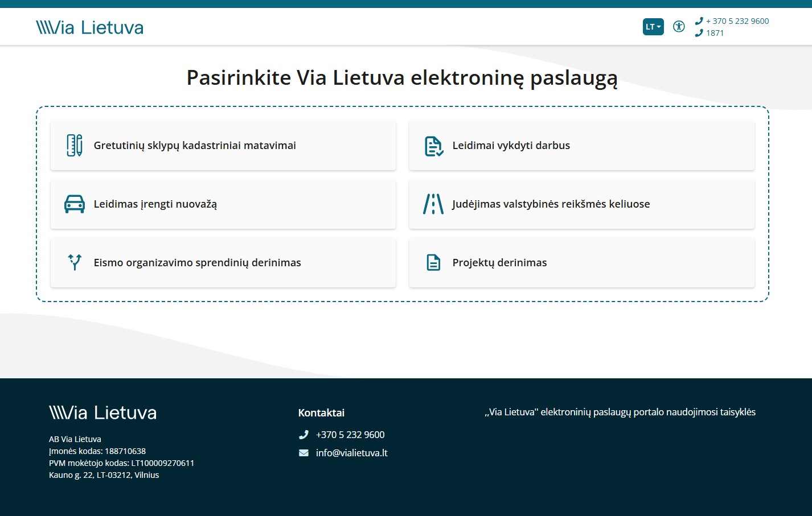Click address Kauno g. 22, LT-03212, Vilnius
The height and width of the screenshot is (516, 812).
click(x=104, y=475)
